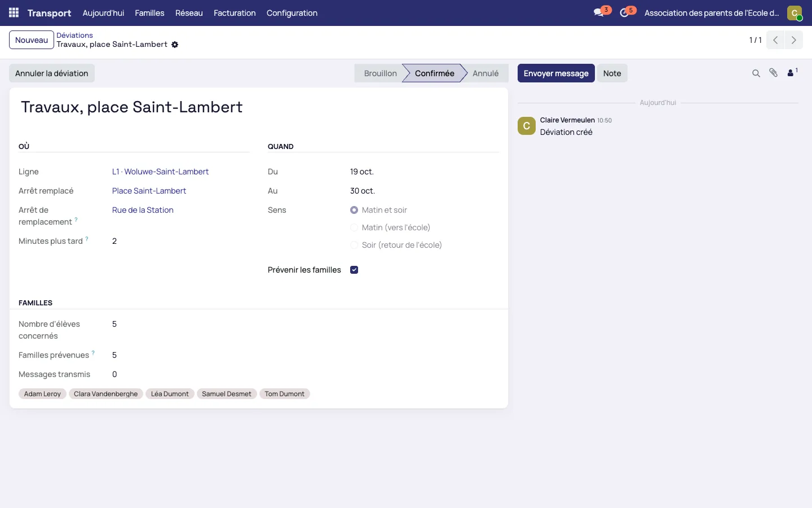
Task: Select Matin (vers l'école) option
Action: pos(354,227)
